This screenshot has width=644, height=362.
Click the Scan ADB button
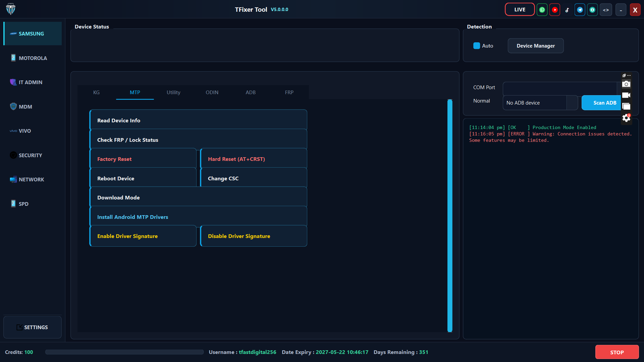click(602, 103)
